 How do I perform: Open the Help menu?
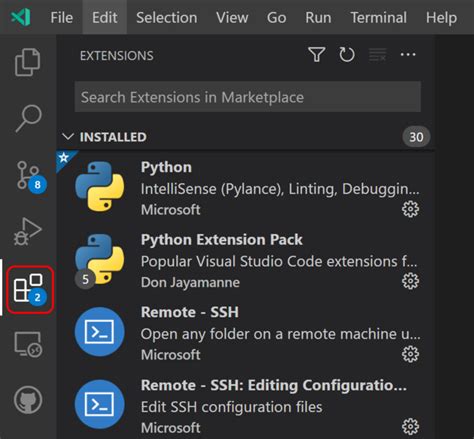(x=441, y=17)
